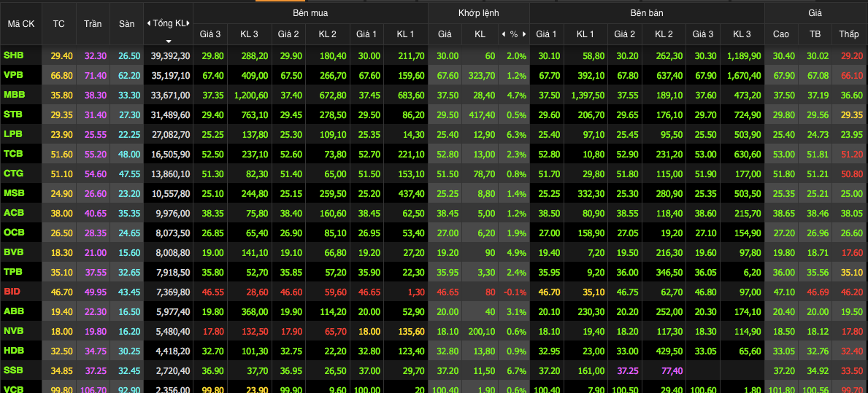The image size is (868, 393).
Task: Click the left arrow beside Tổng KL header
Action: click(149, 23)
